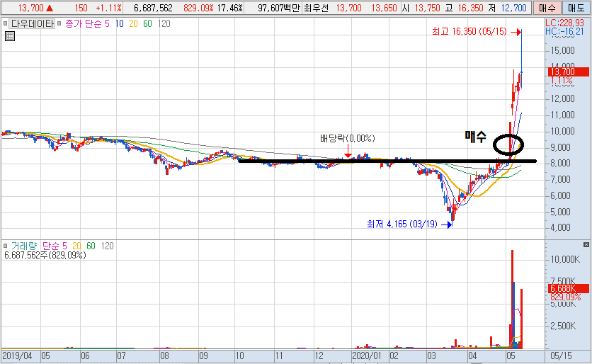Click the 매도 (sell) button
592x364 pixels.
pyautogui.click(x=576, y=8)
